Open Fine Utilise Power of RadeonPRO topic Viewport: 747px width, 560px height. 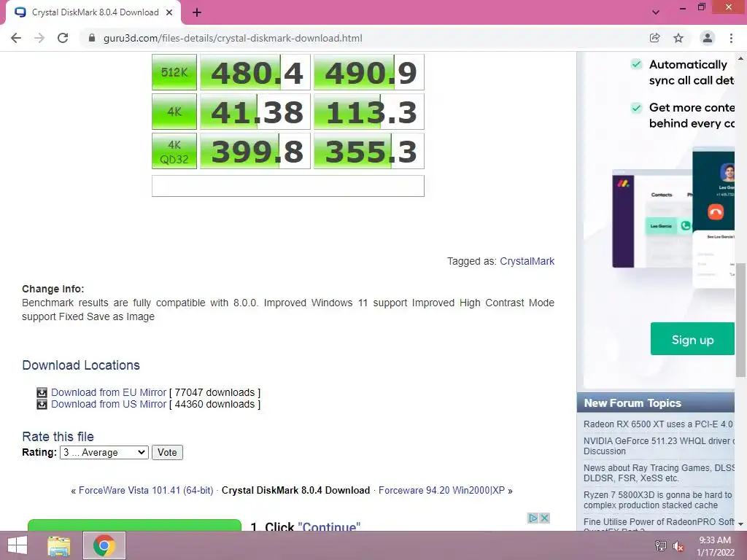tap(659, 524)
